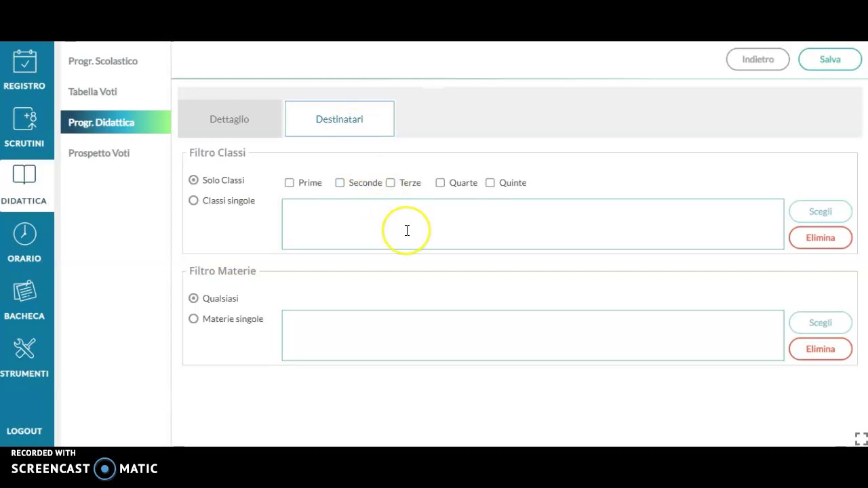Check the Quarte checkbox
The height and width of the screenshot is (488, 868).
click(x=440, y=182)
